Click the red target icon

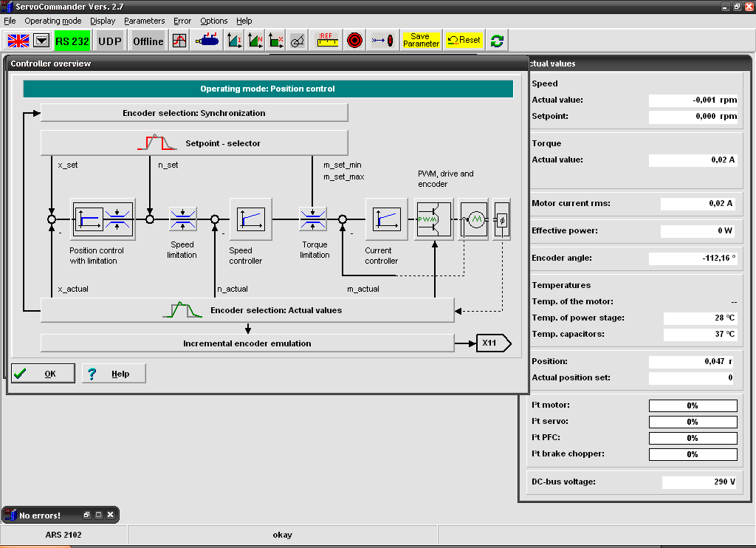(354, 41)
